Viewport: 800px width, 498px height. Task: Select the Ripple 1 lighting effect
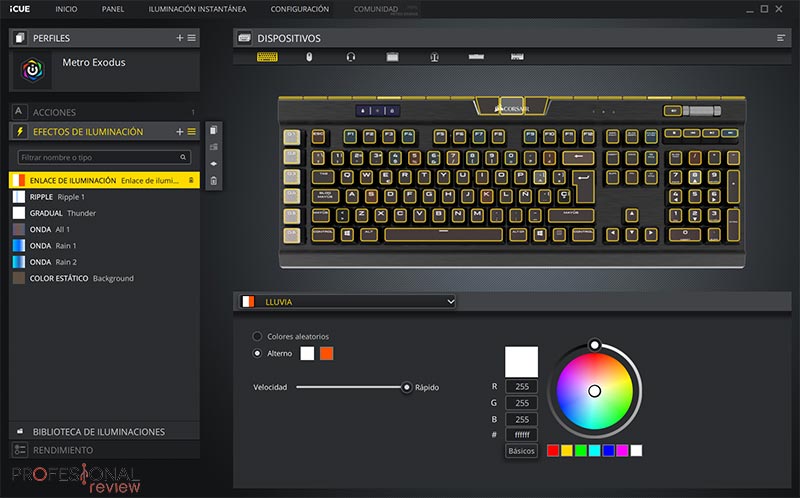pos(104,196)
